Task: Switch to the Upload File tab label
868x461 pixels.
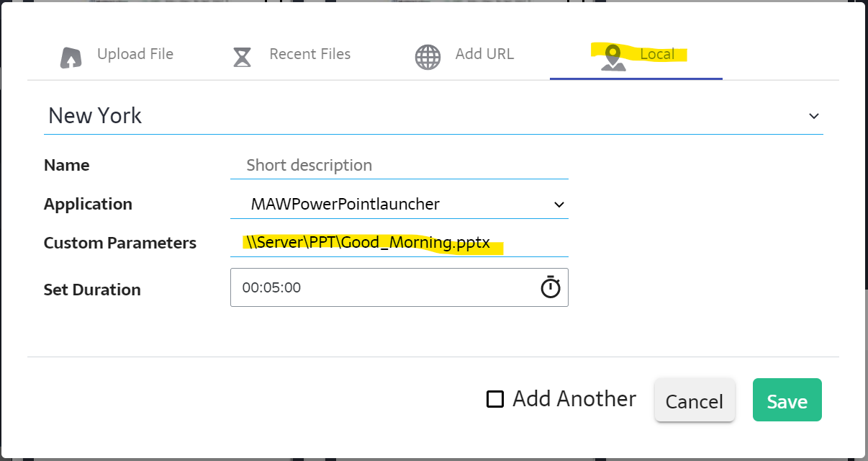Action: click(135, 54)
